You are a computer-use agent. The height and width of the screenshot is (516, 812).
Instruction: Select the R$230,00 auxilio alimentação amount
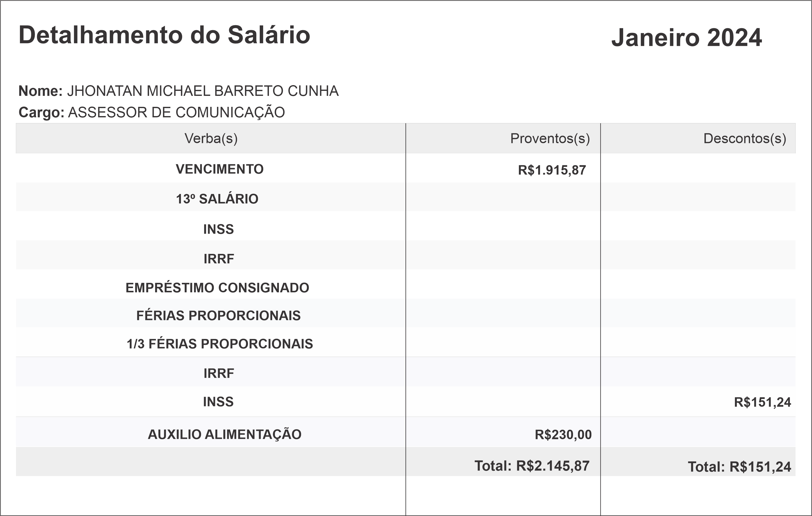coord(563,435)
